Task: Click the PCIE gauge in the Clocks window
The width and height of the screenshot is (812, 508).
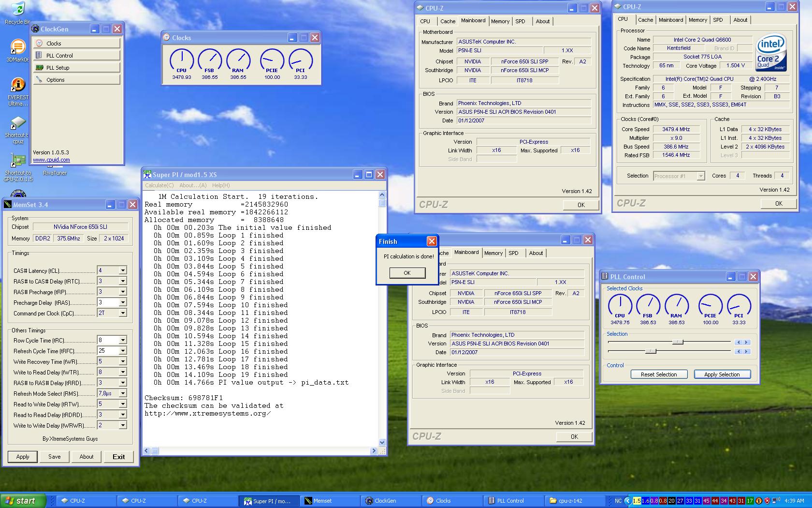Action: tap(272, 64)
